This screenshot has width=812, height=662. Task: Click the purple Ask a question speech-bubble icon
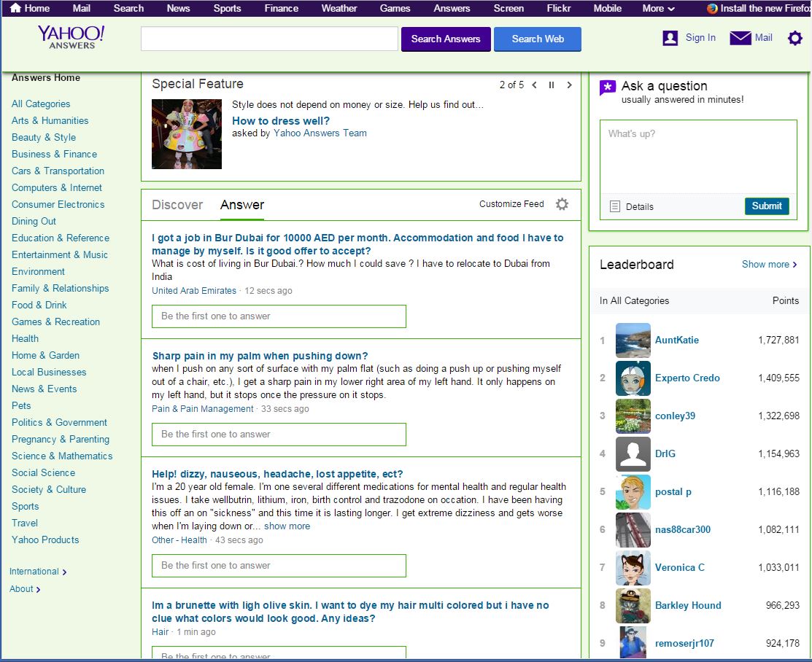607,86
